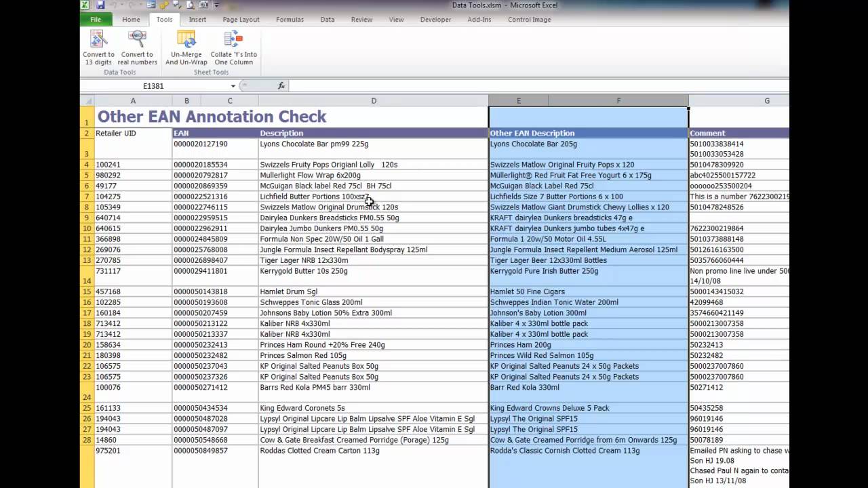Select cell 'Schweppes Tonic Glass 200ml'
This screenshot has width=868, height=488.
tap(374, 302)
